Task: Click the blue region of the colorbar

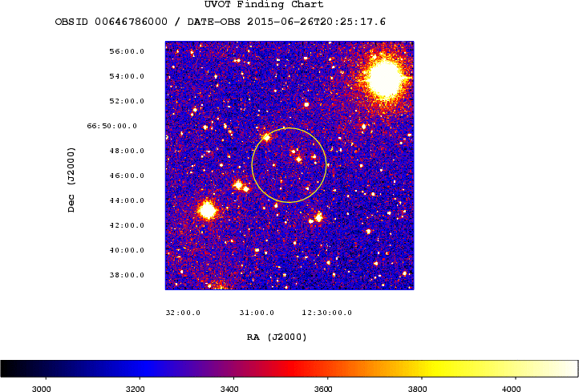Action: coord(144,369)
